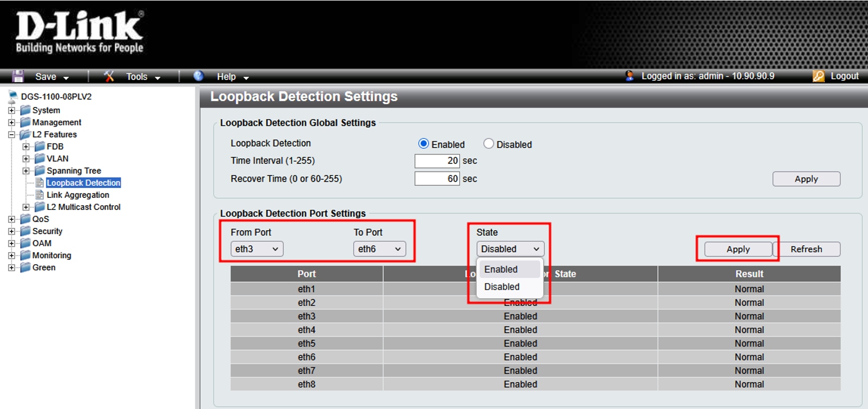
Task: Click the Save floppy disk icon
Action: coord(18,76)
